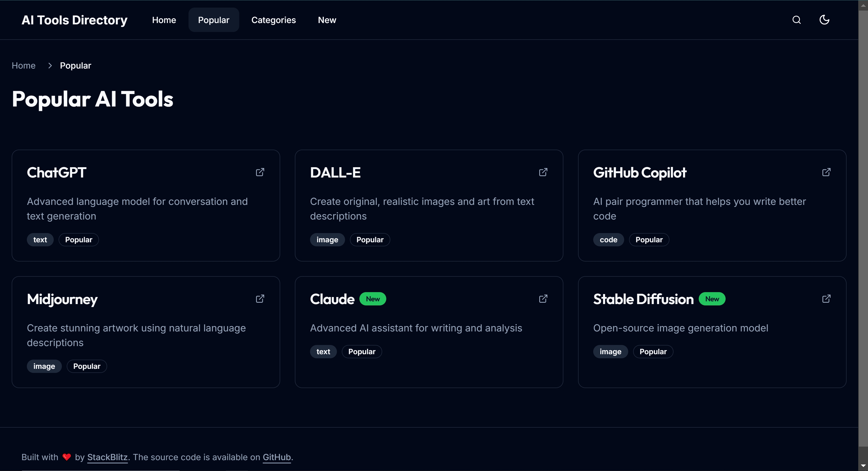This screenshot has width=868, height=471.
Task: Click the image tag on DALL-E card
Action: coord(327,240)
